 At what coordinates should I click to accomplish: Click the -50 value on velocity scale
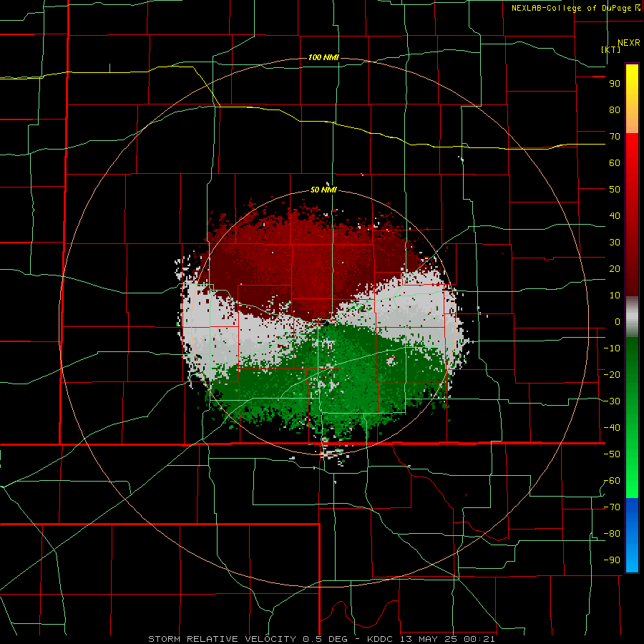tap(612, 454)
